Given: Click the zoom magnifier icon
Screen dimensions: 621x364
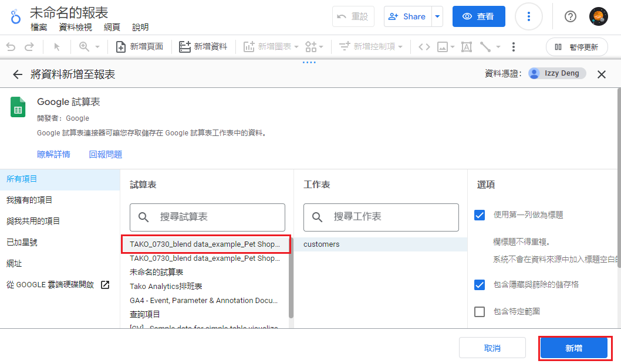Looking at the screenshot, I should (x=84, y=47).
